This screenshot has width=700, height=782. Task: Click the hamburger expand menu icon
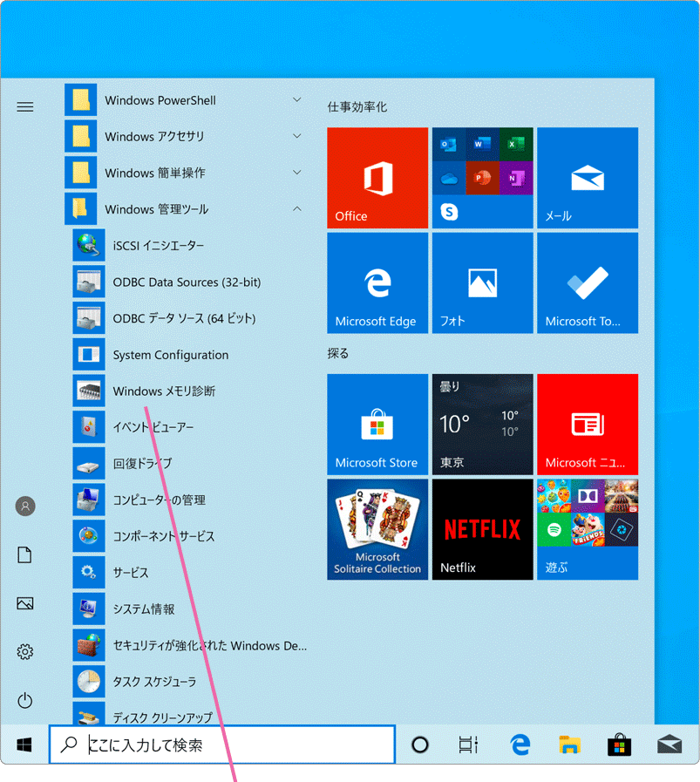pos(25,106)
